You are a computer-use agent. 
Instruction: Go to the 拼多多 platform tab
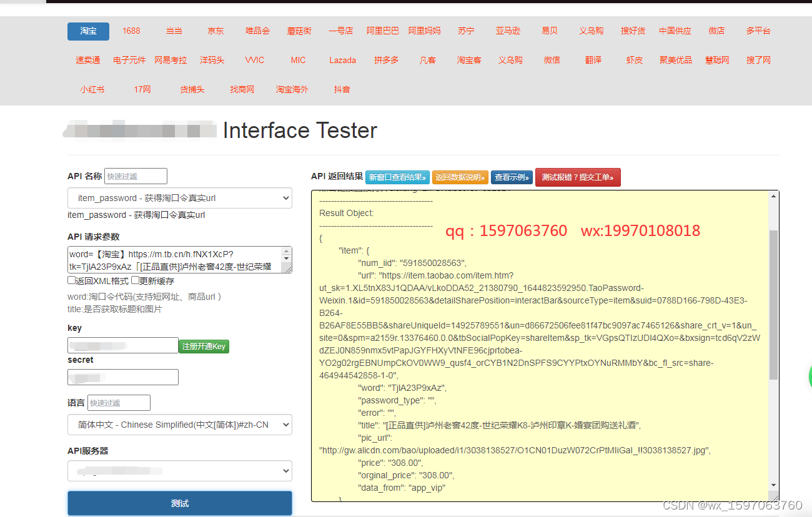click(x=386, y=61)
